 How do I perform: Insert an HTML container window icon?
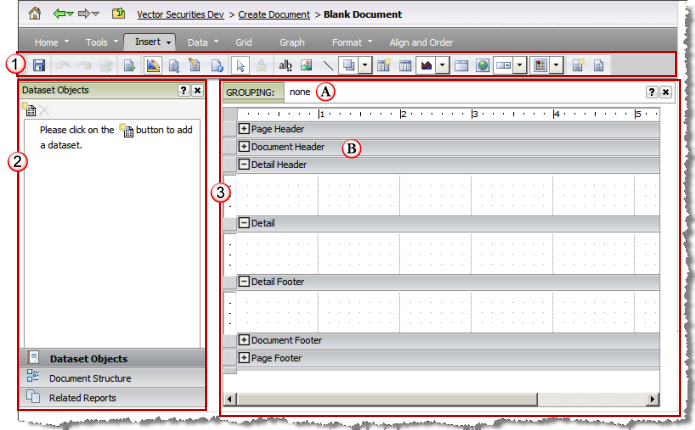(x=461, y=66)
